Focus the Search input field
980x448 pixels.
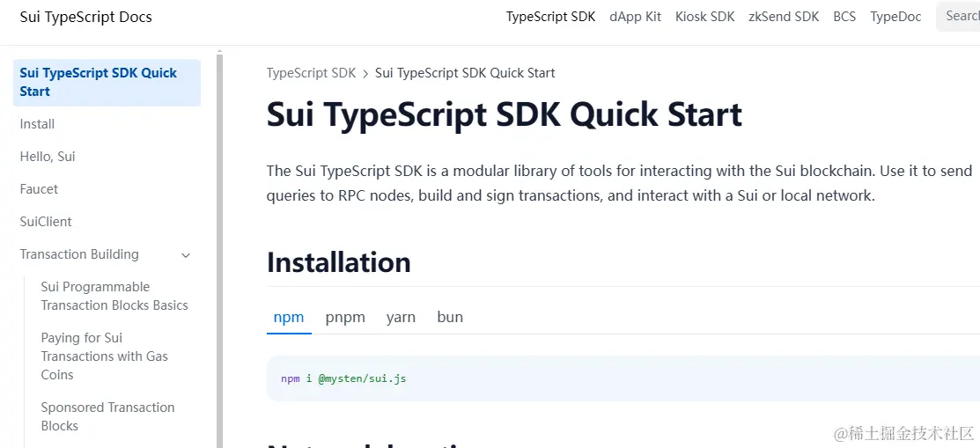pyautogui.click(x=958, y=16)
